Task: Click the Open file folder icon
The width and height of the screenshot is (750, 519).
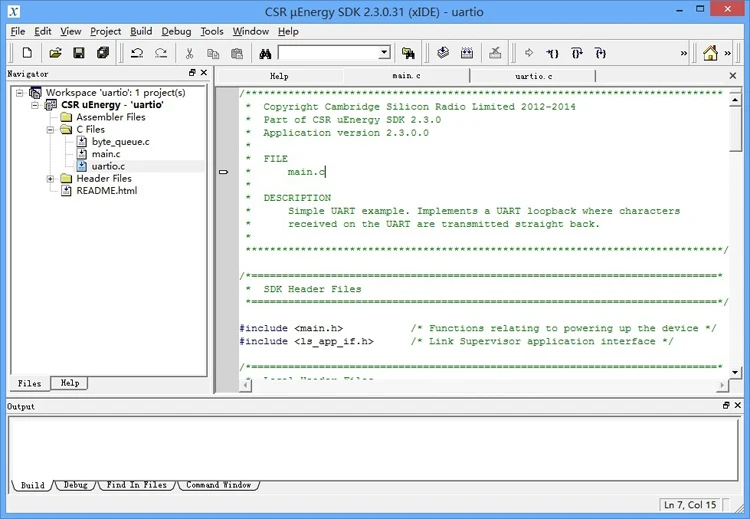Action: point(55,53)
